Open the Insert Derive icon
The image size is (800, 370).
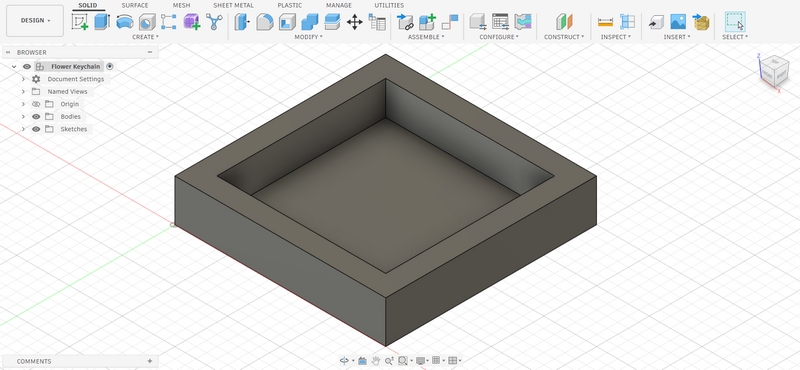point(656,22)
